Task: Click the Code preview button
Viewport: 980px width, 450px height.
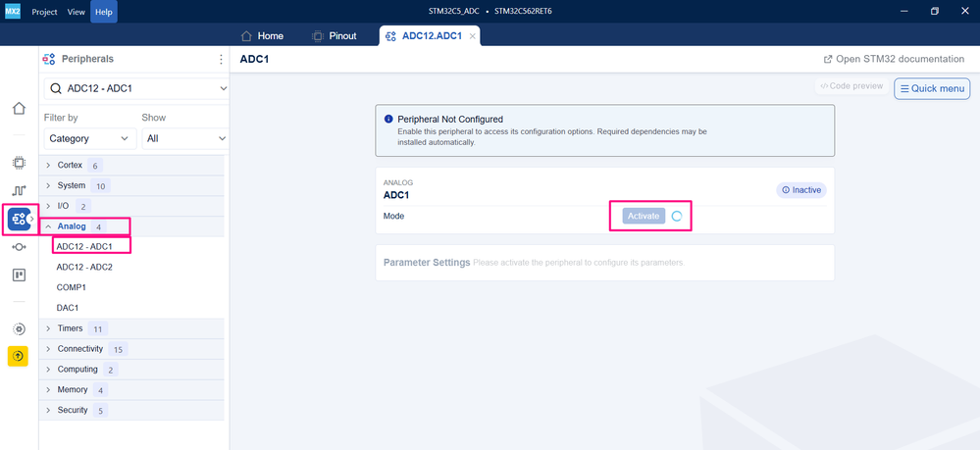Action: tap(851, 86)
